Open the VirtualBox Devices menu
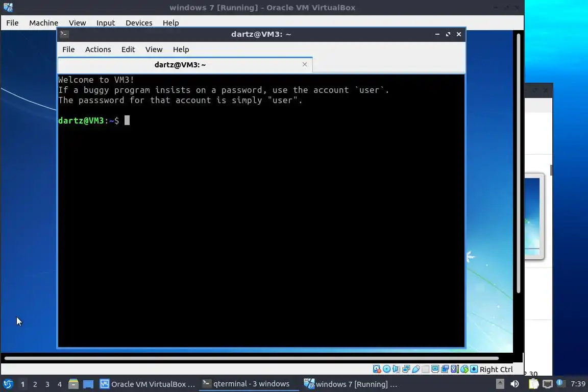Viewport: 588px width, 392px height. pos(139,23)
